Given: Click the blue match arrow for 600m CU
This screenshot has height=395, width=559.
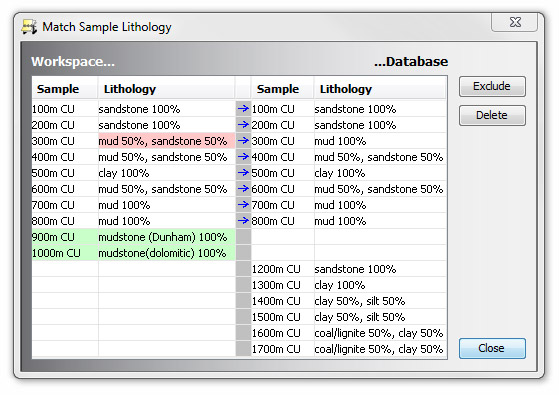Looking at the screenshot, I should pyautogui.click(x=243, y=189).
